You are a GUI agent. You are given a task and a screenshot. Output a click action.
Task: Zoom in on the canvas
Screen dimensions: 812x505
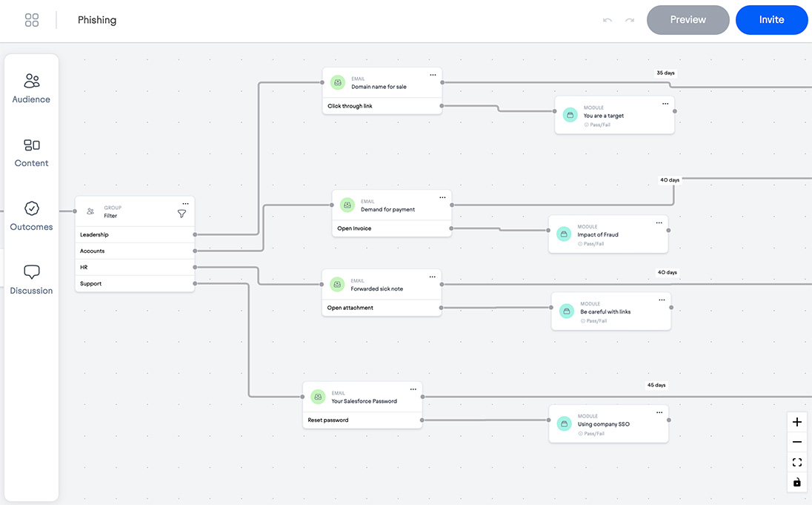coord(797,422)
